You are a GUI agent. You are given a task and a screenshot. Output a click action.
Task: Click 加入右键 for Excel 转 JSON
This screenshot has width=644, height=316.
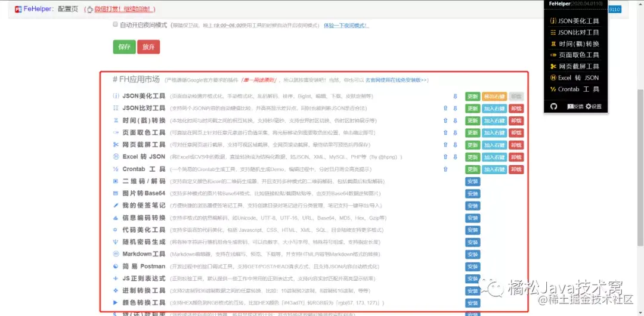494,157
